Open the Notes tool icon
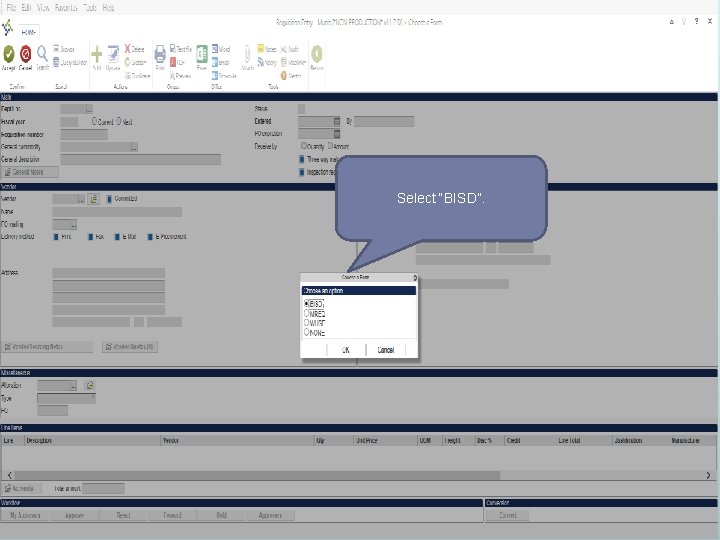Image resolution: width=720 pixels, height=540 pixels. 260,49
